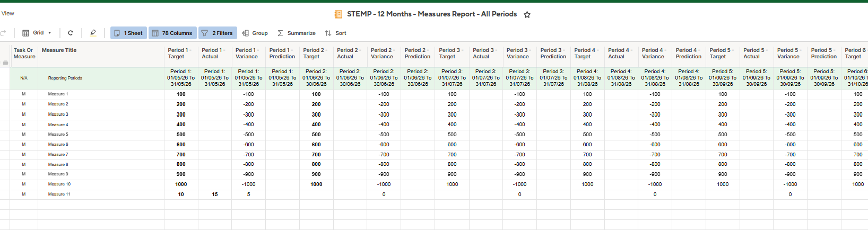This screenshot has width=868, height=230.
Task: Select the Period 1 - Actual column header
Action: tap(215, 54)
